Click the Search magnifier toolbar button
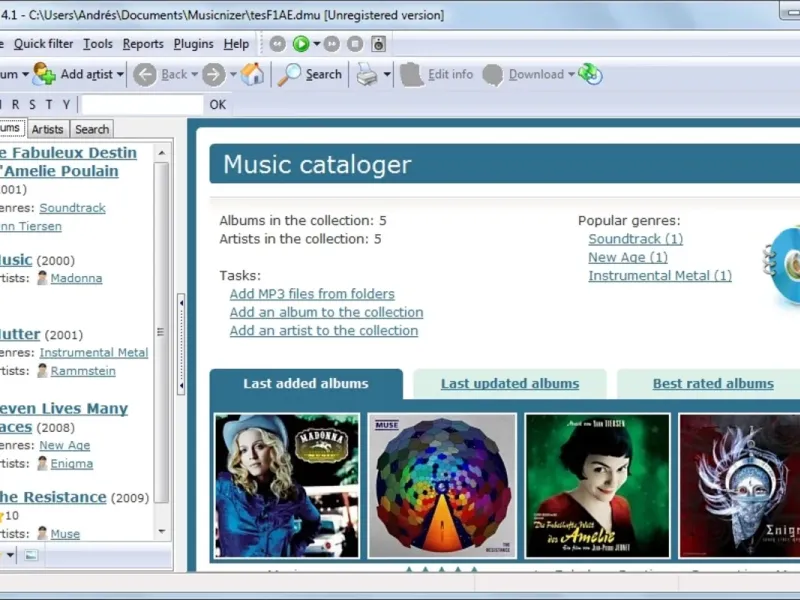Viewport: 800px width, 600px height. [310, 74]
